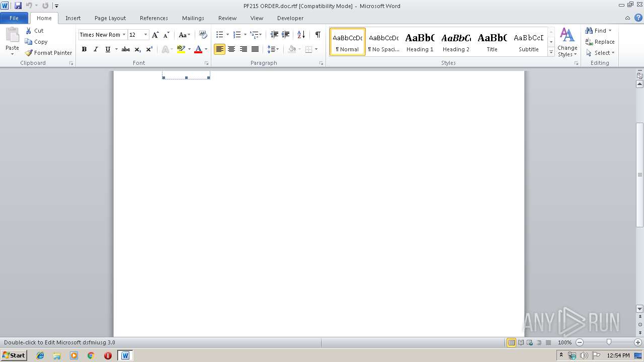Toggle Superscript formatting
The height and width of the screenshot is (362, 644).
tap(149, 49)
